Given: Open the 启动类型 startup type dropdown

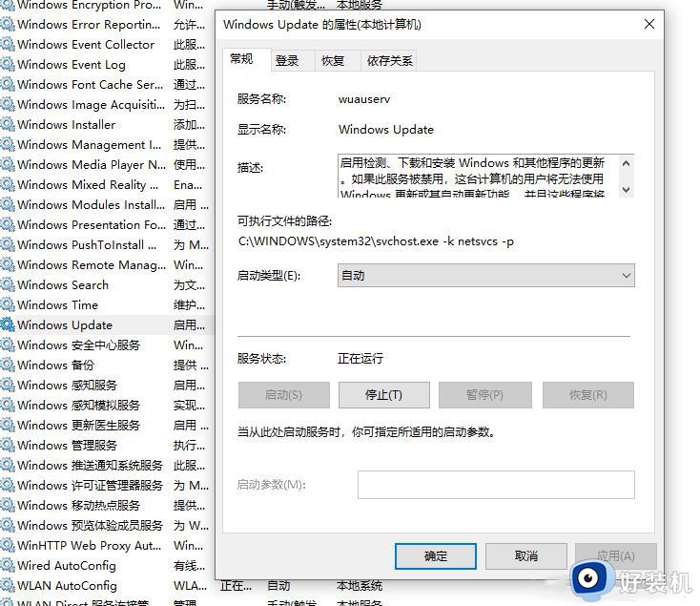Looking at the screenshot, I should point(485,275).
